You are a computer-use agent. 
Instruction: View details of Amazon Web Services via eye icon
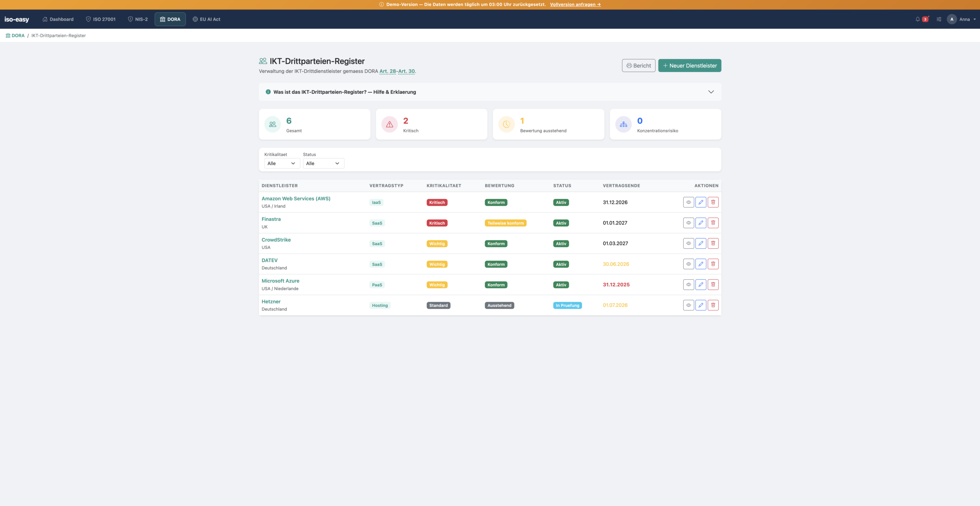pos(688,202)
